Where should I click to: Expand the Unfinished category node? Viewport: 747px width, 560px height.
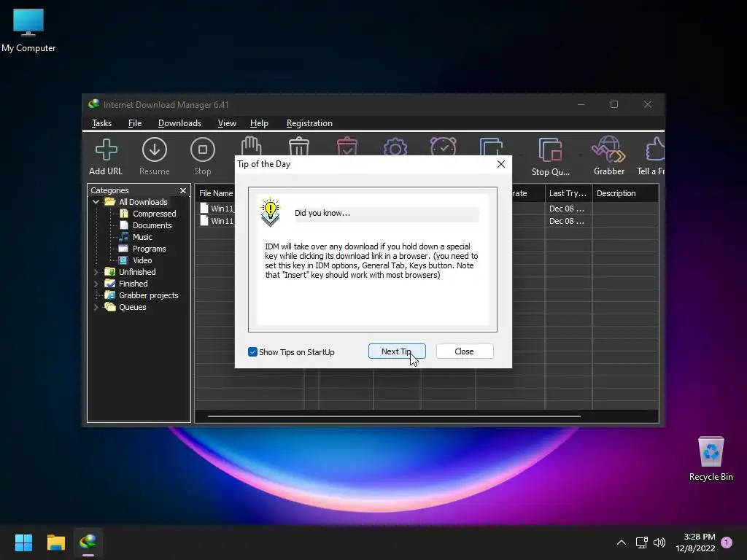[96, 272]
